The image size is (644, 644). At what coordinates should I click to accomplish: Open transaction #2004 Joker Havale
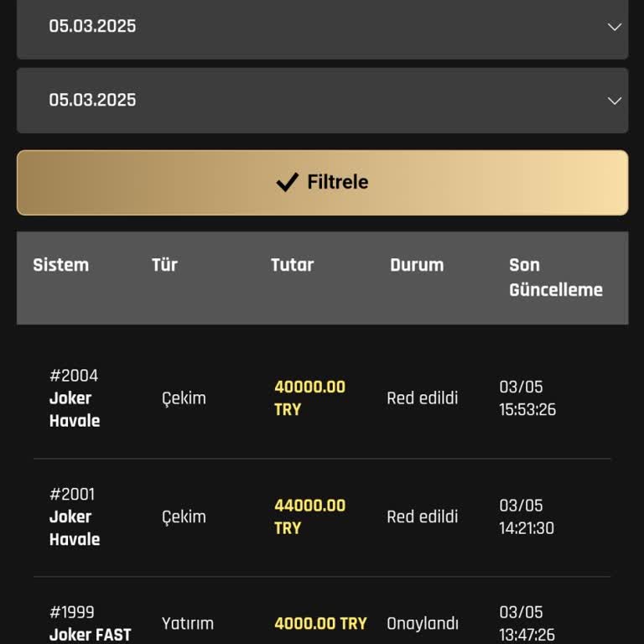click(x=75, y=398)
